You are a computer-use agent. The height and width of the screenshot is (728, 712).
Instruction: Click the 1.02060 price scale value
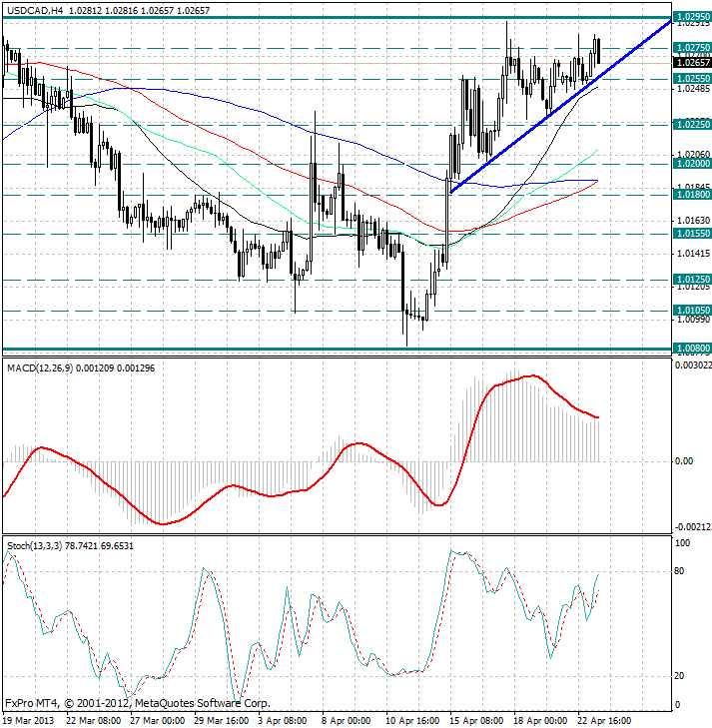point(694,154)
